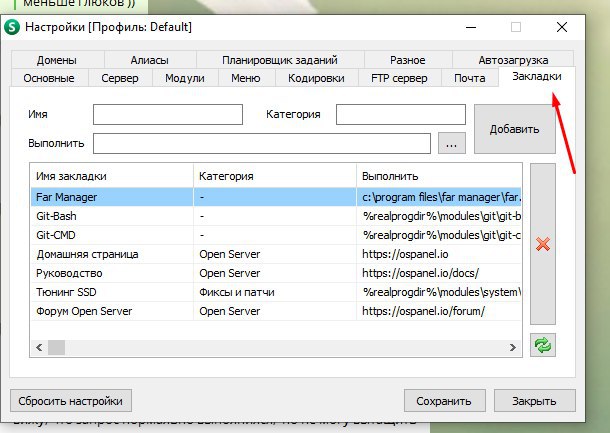610x433 pixels.
Task: Click the Имя input field
Action: click(168, 114)
